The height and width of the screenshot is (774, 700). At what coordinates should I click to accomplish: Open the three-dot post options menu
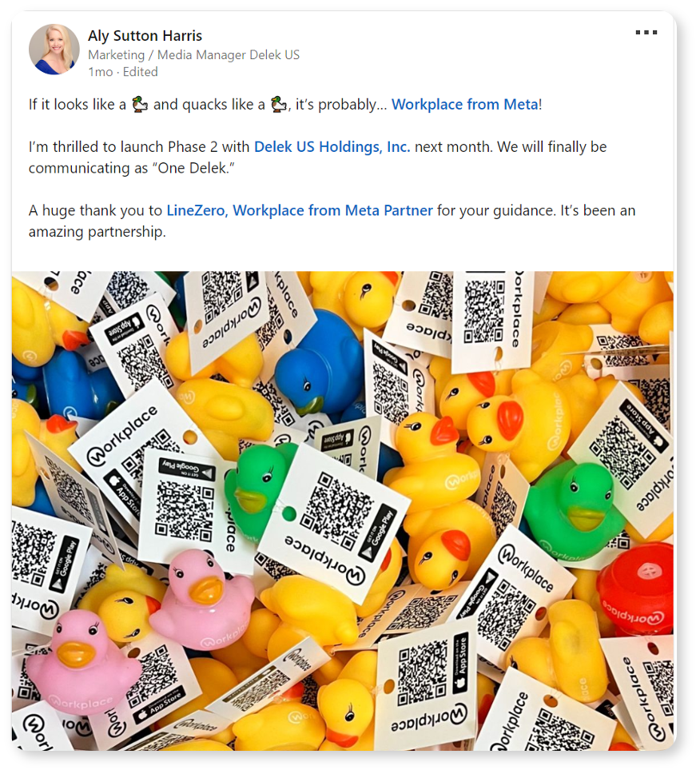(646, 33)
